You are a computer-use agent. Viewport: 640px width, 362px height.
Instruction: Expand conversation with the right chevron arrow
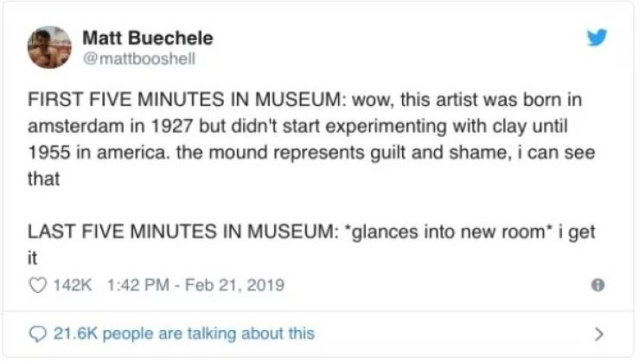click(599, 334)
